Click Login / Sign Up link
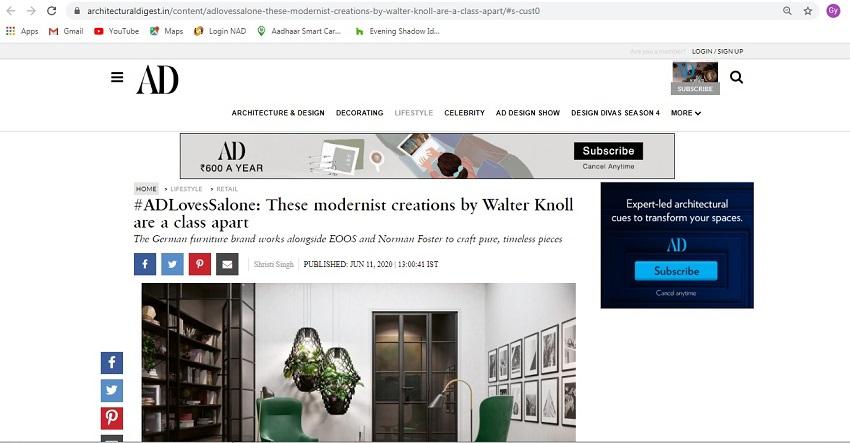 point(717,52)
